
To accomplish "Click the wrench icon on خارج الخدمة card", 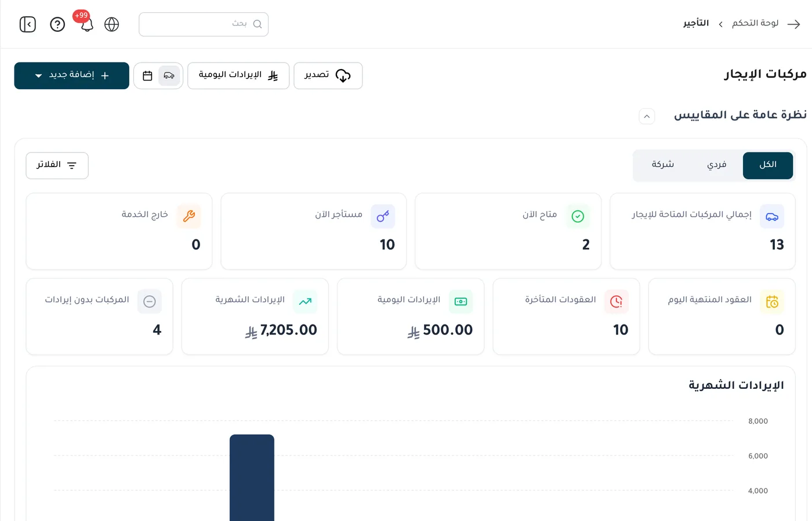I will tap(188, 216).
